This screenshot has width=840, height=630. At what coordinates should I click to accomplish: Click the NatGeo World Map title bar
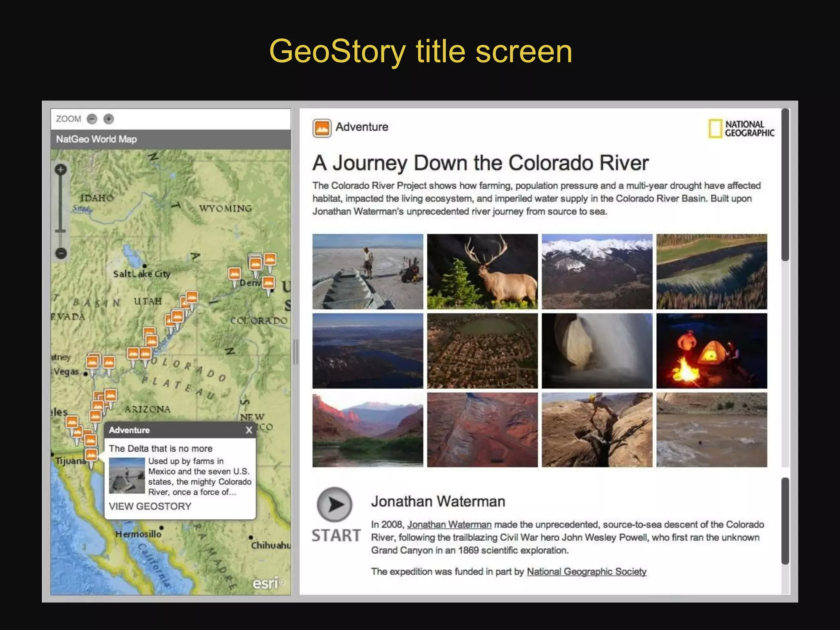click(171, 139)
